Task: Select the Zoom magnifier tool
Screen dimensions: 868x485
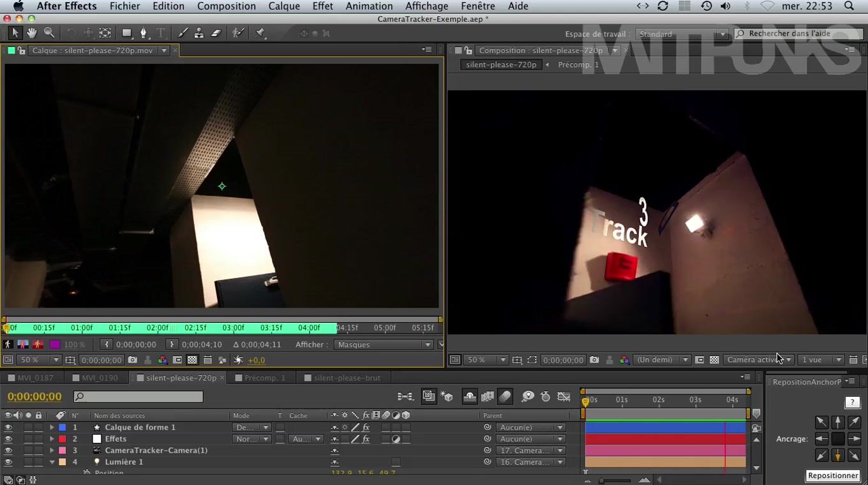Action: 49,33
